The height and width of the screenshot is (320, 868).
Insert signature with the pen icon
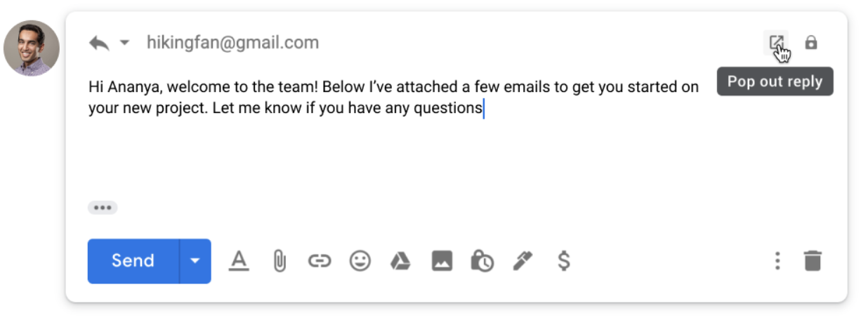522,261
